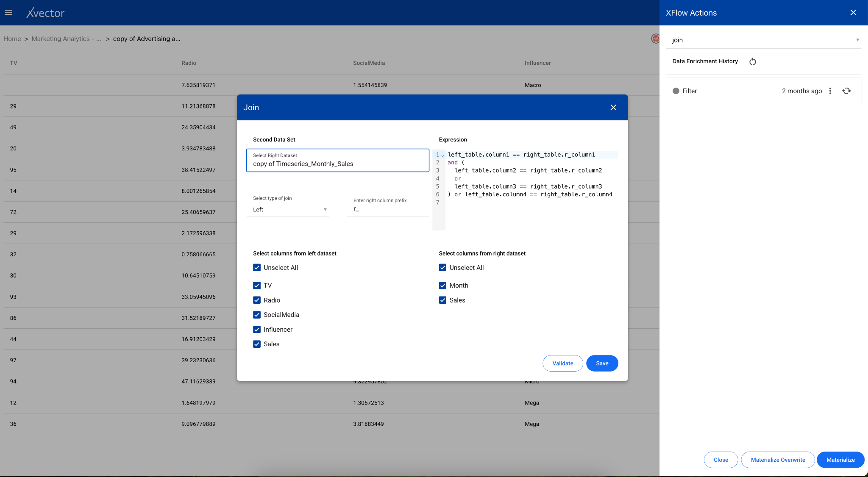Toggle Unselect All for right dataset
The width and height of the screenshot is (868, 477).
[x=442, y=268]
